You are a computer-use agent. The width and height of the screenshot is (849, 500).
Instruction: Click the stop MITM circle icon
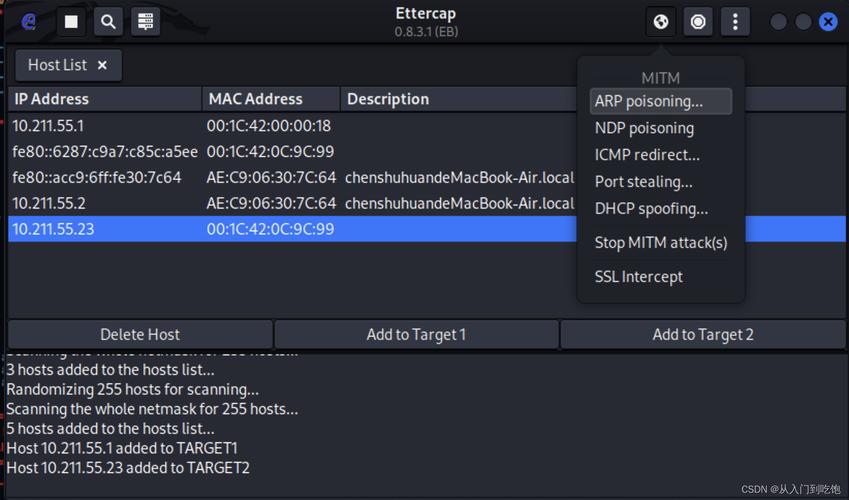click(x=698, y=22)
